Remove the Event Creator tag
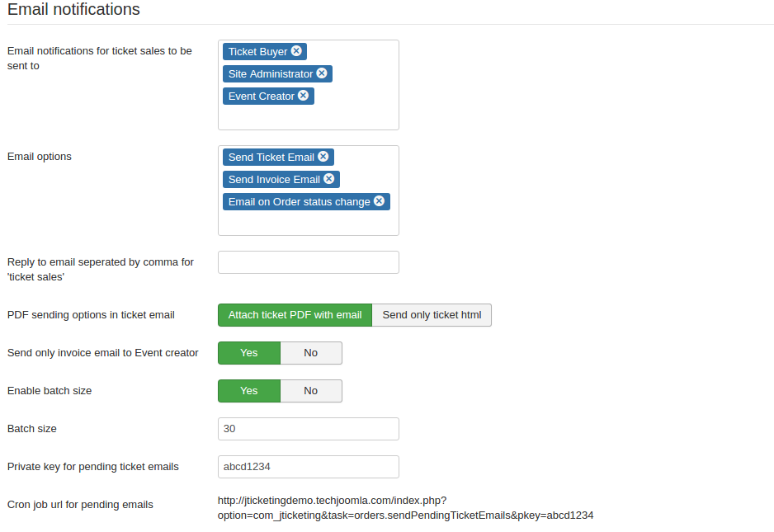774x532 pixels. (303, 96)
